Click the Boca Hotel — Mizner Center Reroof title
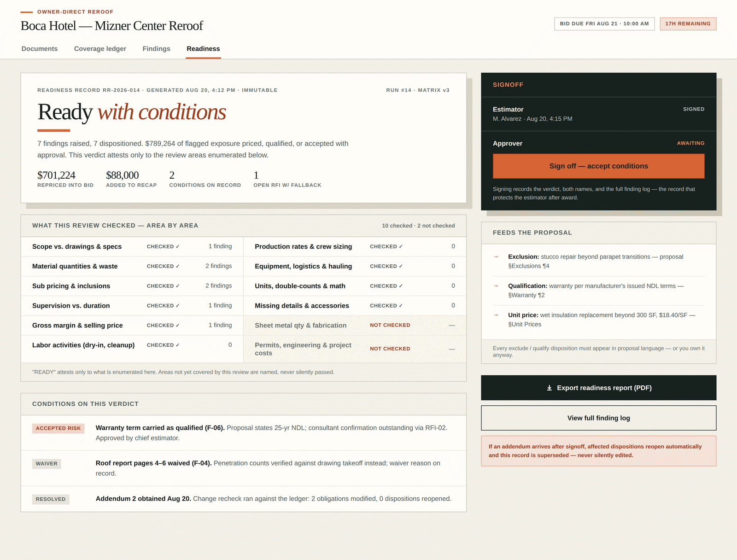This screenshot has width=737, height=560. pos(112,26)
